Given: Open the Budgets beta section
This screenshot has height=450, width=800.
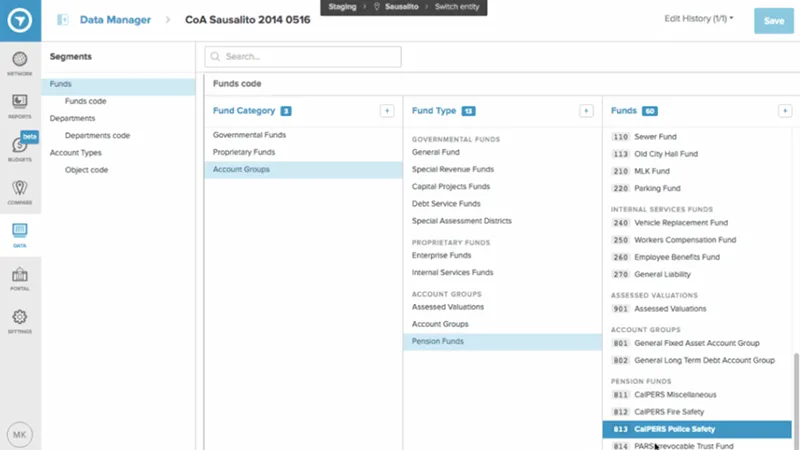Looking at the screenshot, I should [20, 148].
